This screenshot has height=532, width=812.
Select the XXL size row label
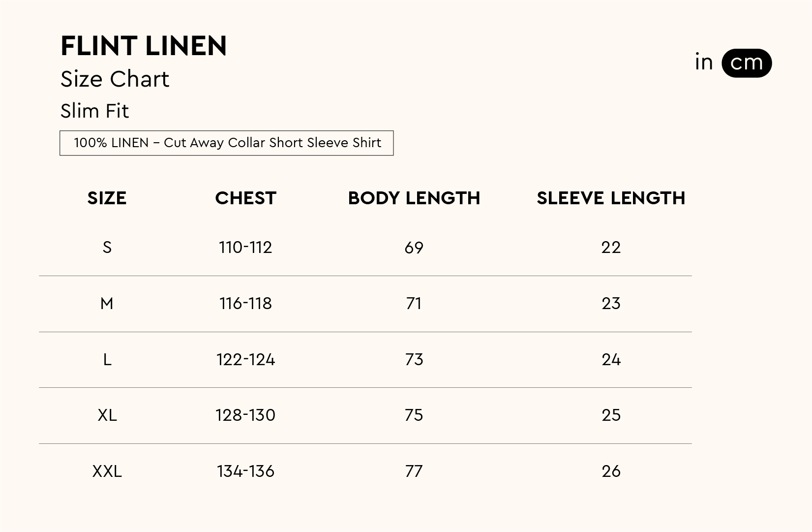click(107, 471)
